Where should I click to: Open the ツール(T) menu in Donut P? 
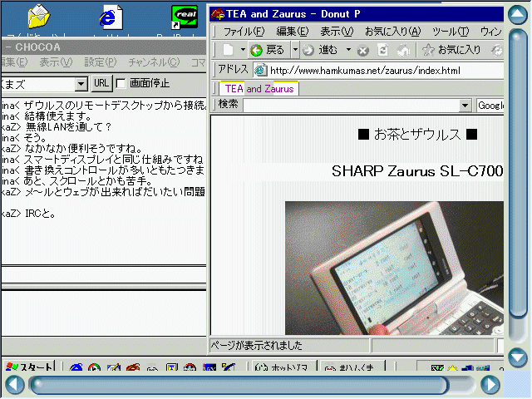(x=451, y=32)
